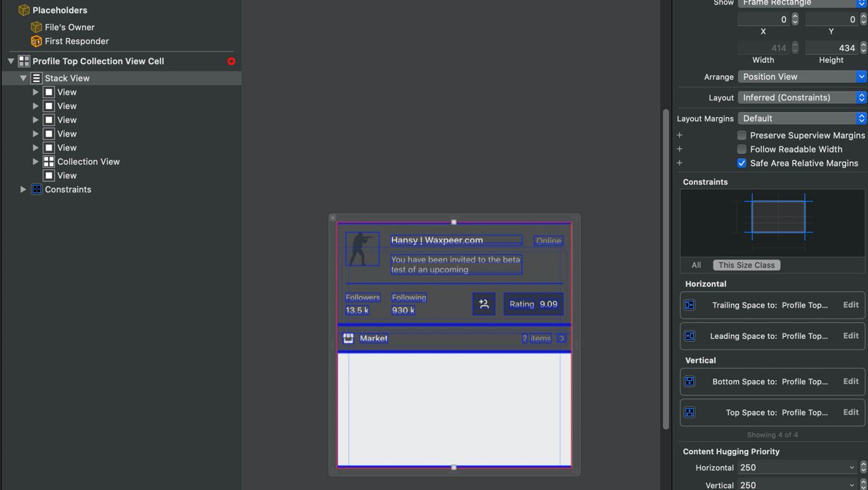Screen dimensions: 868x490
Task: Add variation for Follow Readable Width
Action: click(679, 149)
